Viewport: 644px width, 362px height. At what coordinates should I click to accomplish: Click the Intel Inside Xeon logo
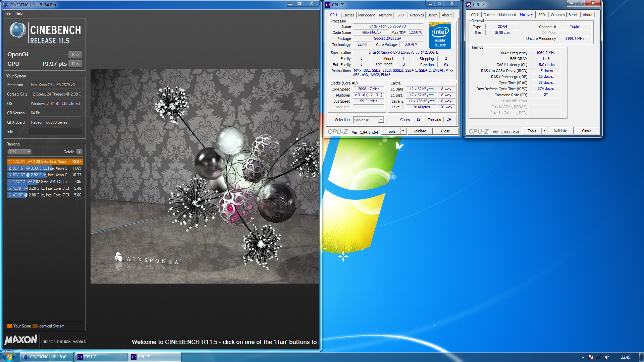(x=440, y=35)
